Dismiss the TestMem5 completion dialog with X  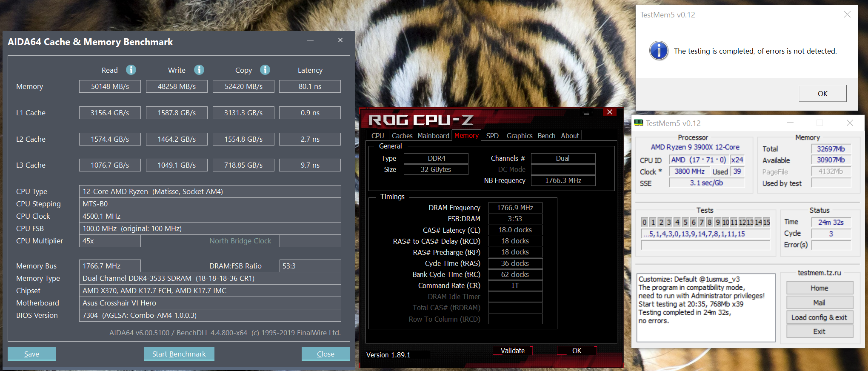coord(847,14)
